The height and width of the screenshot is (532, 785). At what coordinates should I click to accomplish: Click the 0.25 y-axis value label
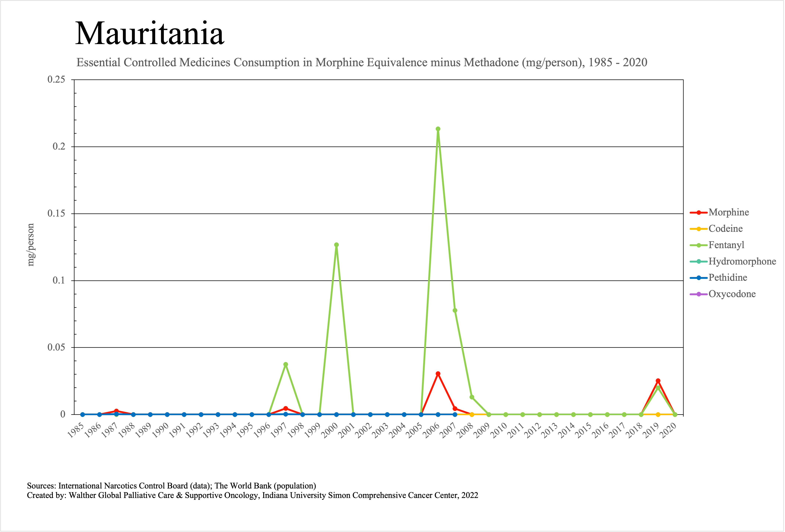[56, 80]
